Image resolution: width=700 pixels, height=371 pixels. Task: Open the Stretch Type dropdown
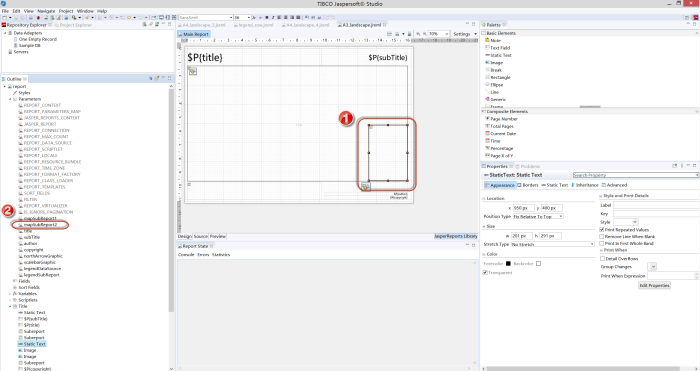[x=553, y=244]
